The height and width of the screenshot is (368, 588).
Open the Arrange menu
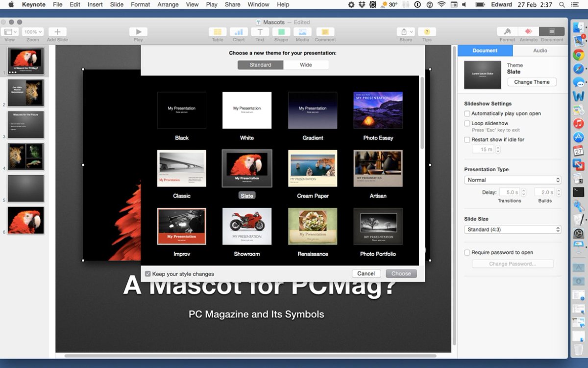pyautogui.click(x=168, y=4)
